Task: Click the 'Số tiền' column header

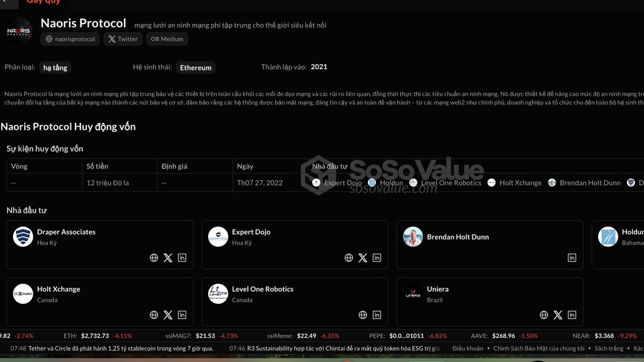Action: pos(119,166)
